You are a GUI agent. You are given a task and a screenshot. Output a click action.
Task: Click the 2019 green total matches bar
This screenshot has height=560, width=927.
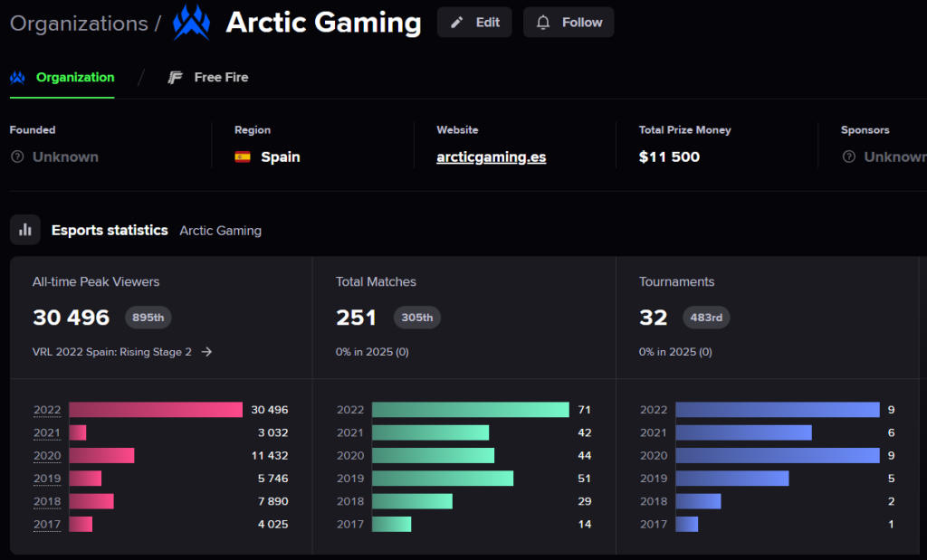click(x=443, y=479)
